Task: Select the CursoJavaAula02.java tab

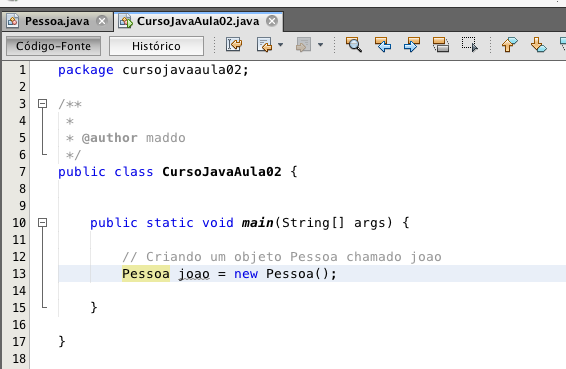Action: coord(198,21)
